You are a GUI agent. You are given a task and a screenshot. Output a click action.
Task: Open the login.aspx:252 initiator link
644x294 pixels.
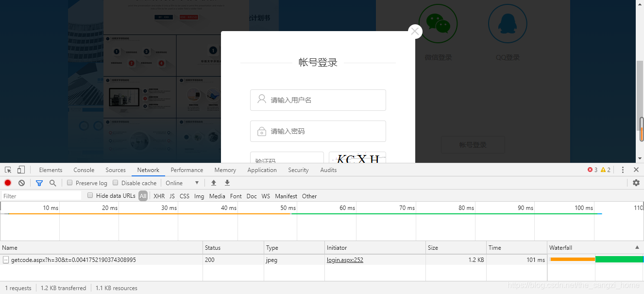tap(344, 259)
